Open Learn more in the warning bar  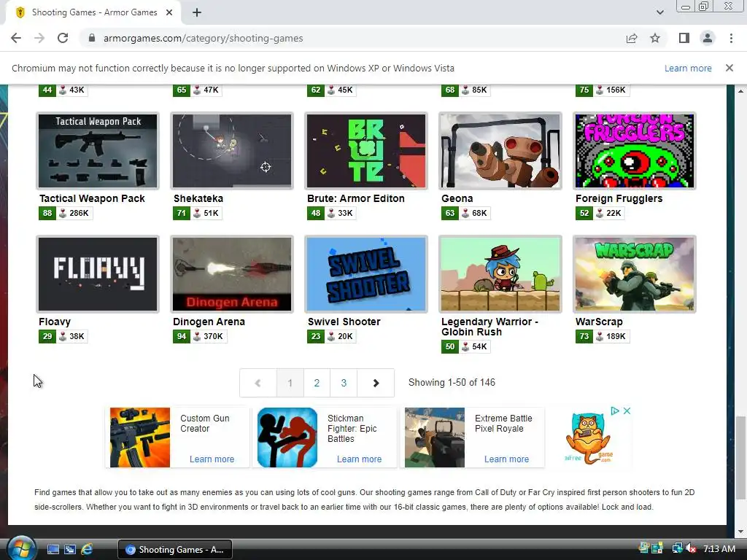(x=688, y=68)
